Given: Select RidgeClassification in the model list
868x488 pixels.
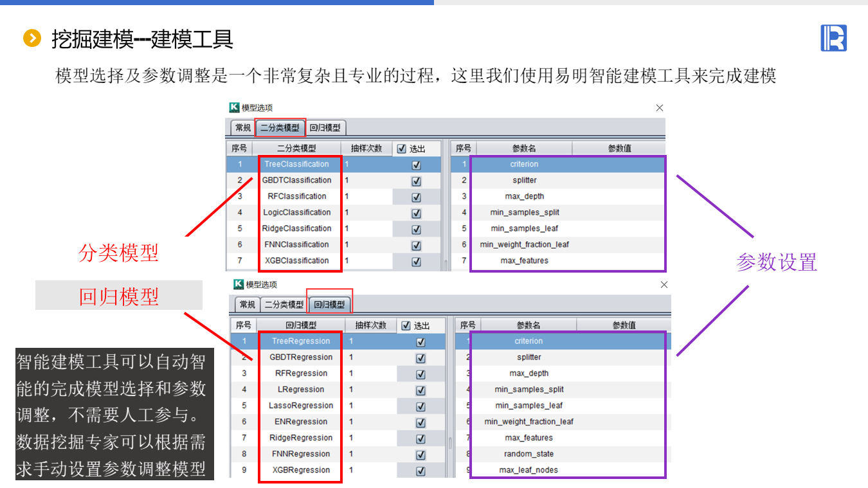Looking at the screenshot, I should pyautogui.click(x=296, y=228).
